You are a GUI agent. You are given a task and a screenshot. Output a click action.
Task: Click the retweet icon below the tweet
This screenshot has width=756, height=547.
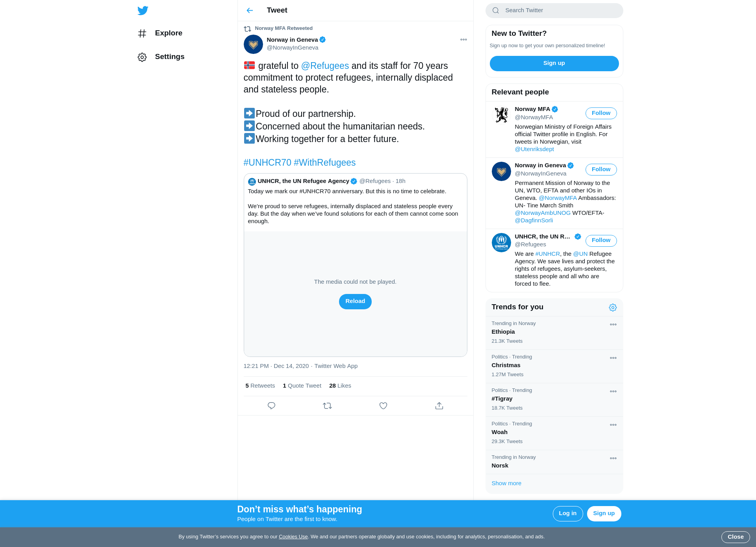tap(327, 406)
